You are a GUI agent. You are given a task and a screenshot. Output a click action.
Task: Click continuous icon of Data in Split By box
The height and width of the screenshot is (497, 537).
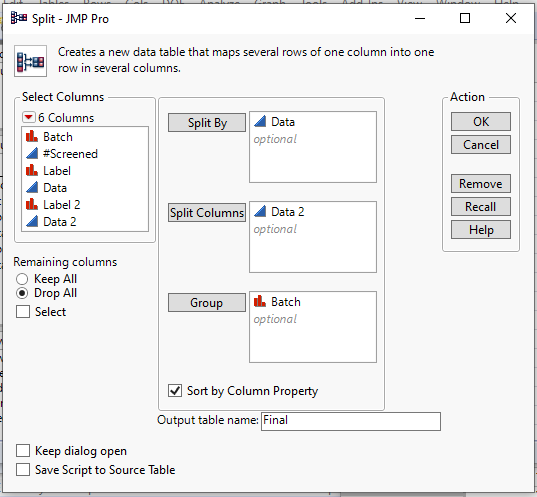click(260, 121)
